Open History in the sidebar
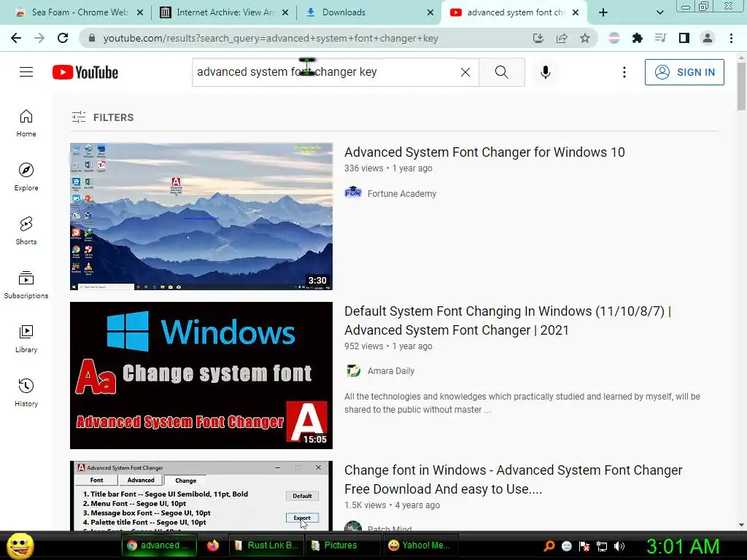 tap(26, 392)
